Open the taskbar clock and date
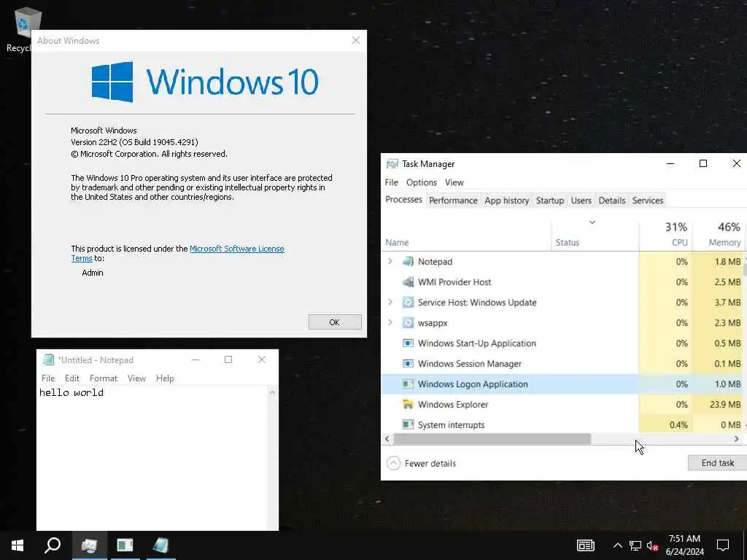Screen dimensions: 747x560 (x=684, y=545)
